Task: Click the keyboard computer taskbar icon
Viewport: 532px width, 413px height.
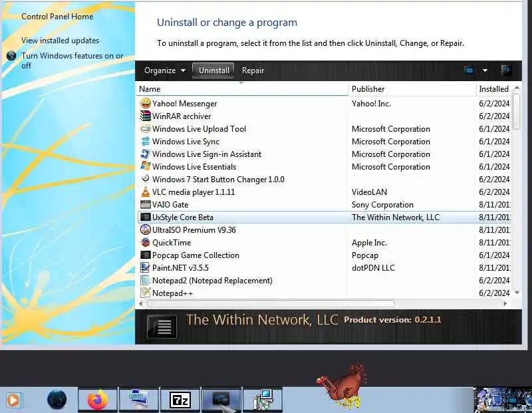Action: [139, 400]
